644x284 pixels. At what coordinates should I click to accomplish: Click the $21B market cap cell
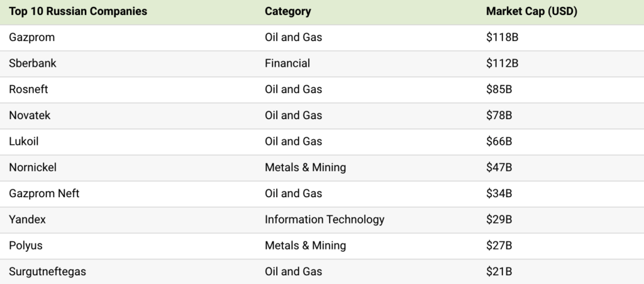(499, 271)
